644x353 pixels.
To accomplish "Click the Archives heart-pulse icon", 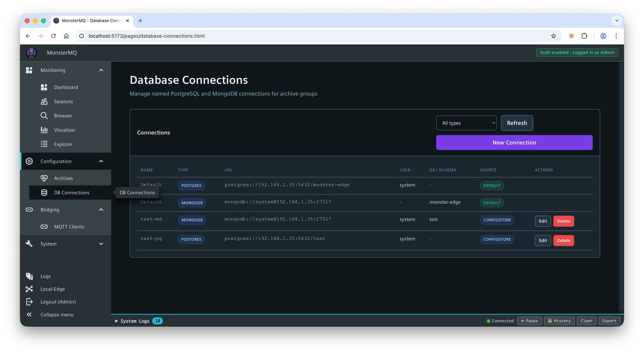I will (44, 178).
